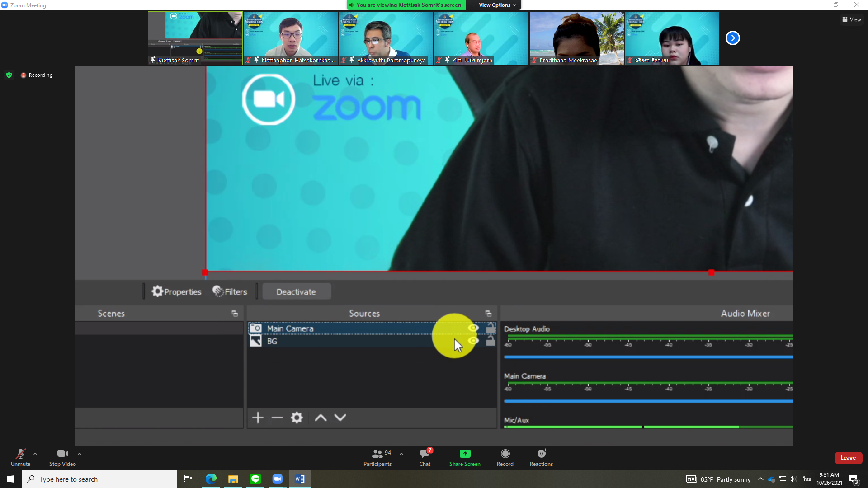Unmute the microphone in Zoom
The width and height of the screenshot is (868, 488).
[20, 457]
